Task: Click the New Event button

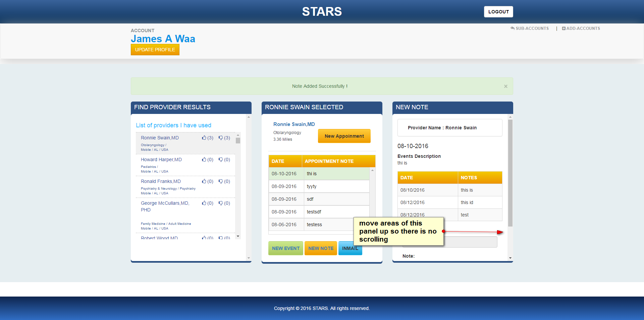Action: point(286,248)
